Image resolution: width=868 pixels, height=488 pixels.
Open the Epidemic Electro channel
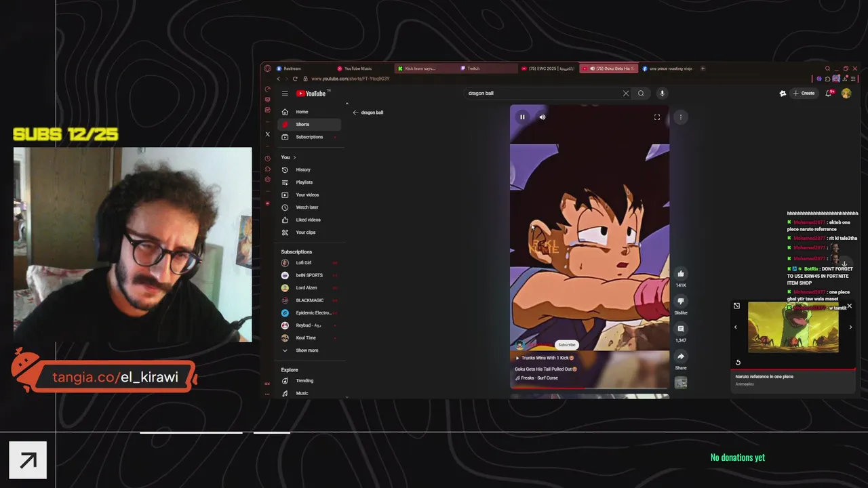(x=309, y=312)
